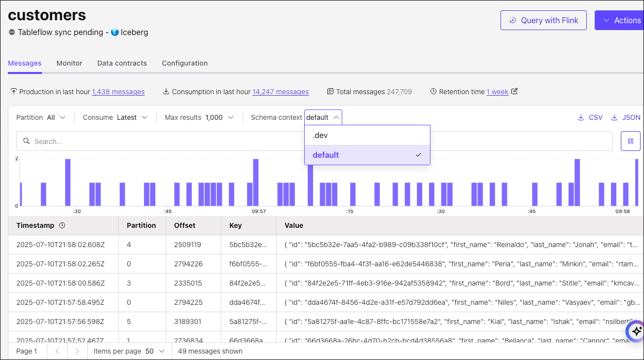Open the Consume Latest dropdown
This screenshot has height=360, width=644.
[115, 117]
